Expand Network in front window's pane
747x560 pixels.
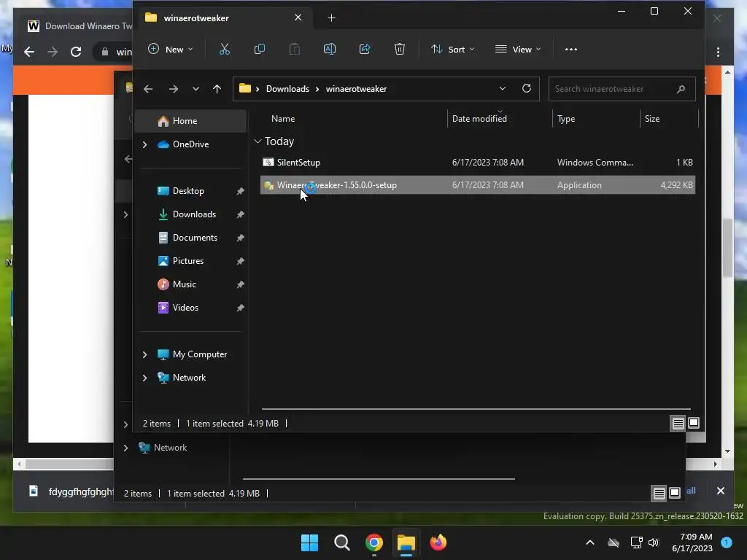145,378
